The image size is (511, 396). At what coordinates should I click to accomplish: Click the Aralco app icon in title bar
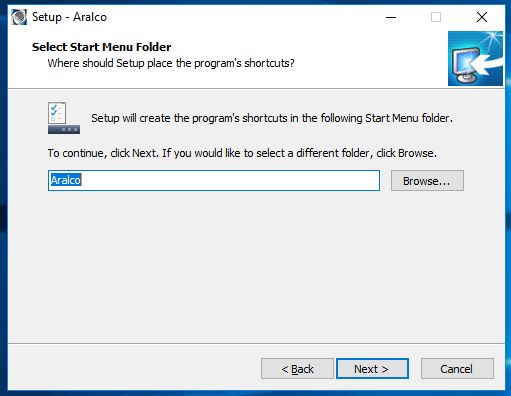pyautogui.click(x=19, y=17)
